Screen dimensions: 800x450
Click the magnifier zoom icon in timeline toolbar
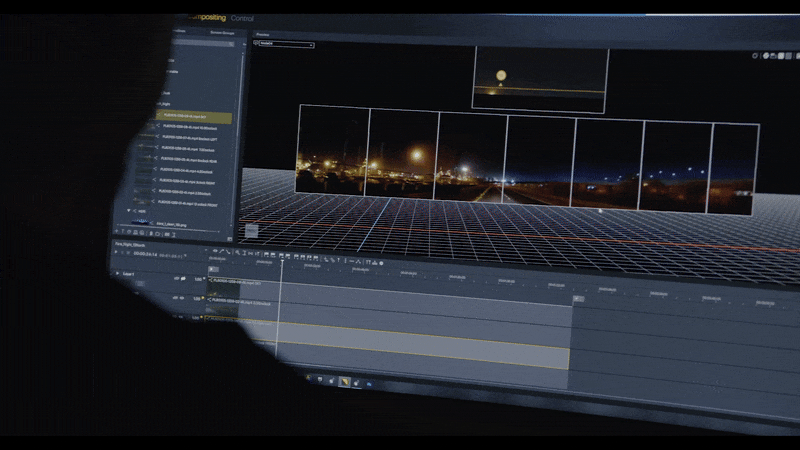(x=237, y=253)
